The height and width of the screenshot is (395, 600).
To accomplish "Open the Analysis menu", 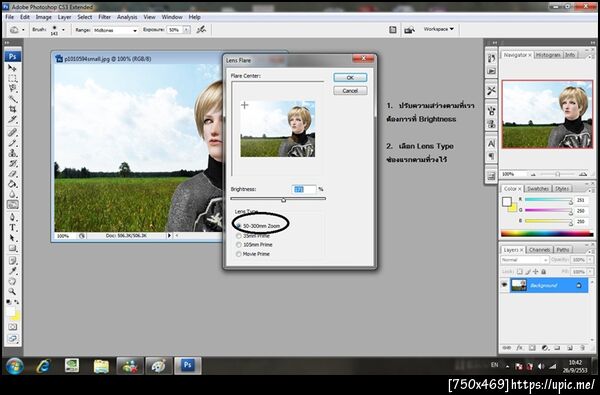I will pos(127,17).
